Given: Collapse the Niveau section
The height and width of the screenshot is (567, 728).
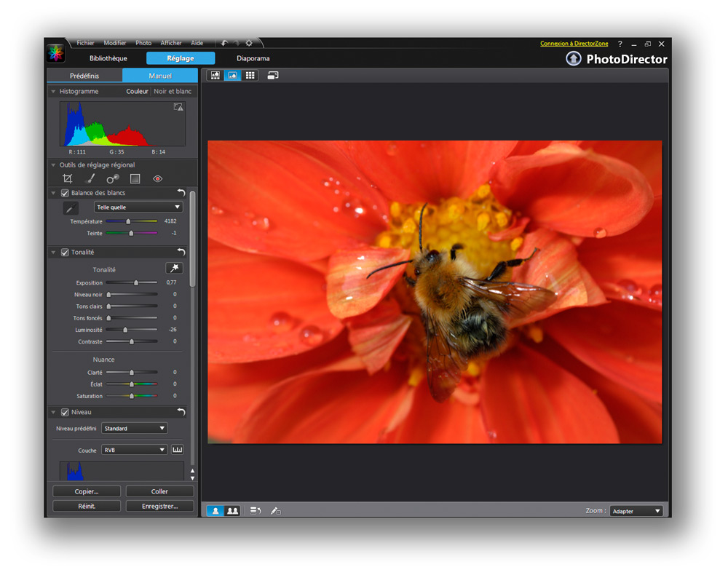Looking at the screenshot, I should pos(53,412).
